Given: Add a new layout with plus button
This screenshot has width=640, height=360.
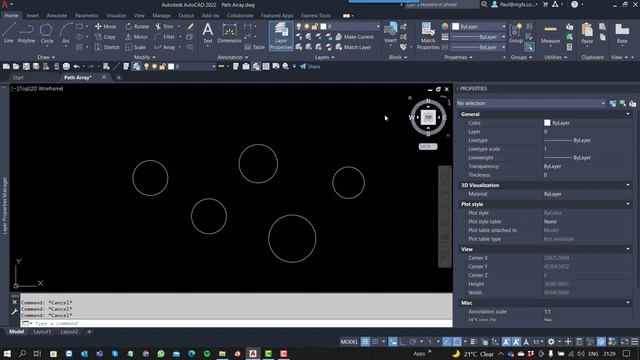Looking at the screenshot, I should (89, 332).
